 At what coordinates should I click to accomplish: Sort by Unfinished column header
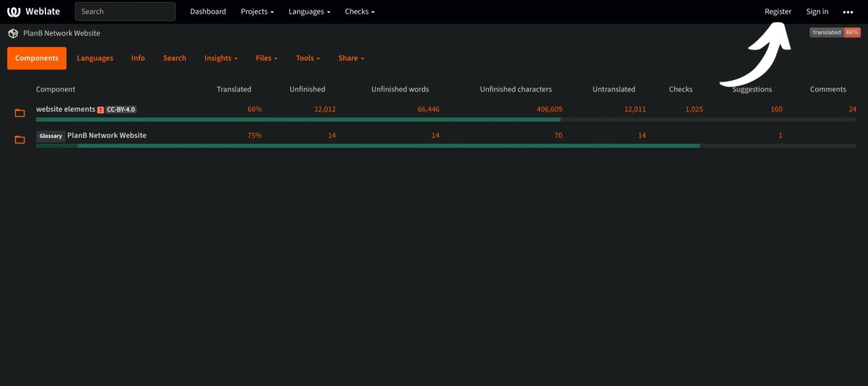click(307, 90)
